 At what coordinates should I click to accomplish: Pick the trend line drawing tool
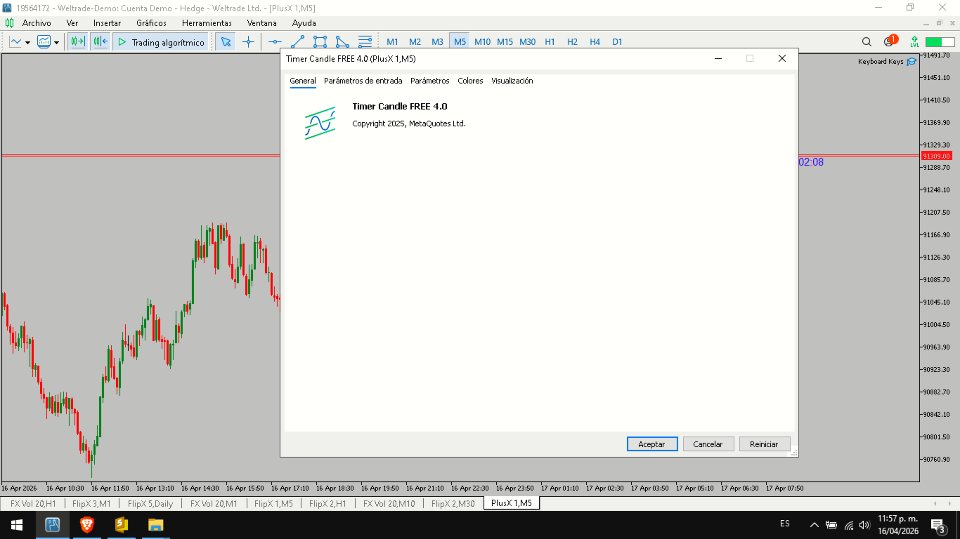(298, 42)
